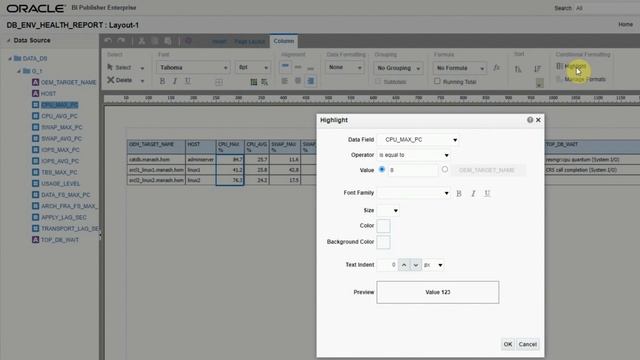Image resolution: width=640 pixels, height=360 pixels.
Task: Select the Column tab
Action: click(x=284, y=41)
